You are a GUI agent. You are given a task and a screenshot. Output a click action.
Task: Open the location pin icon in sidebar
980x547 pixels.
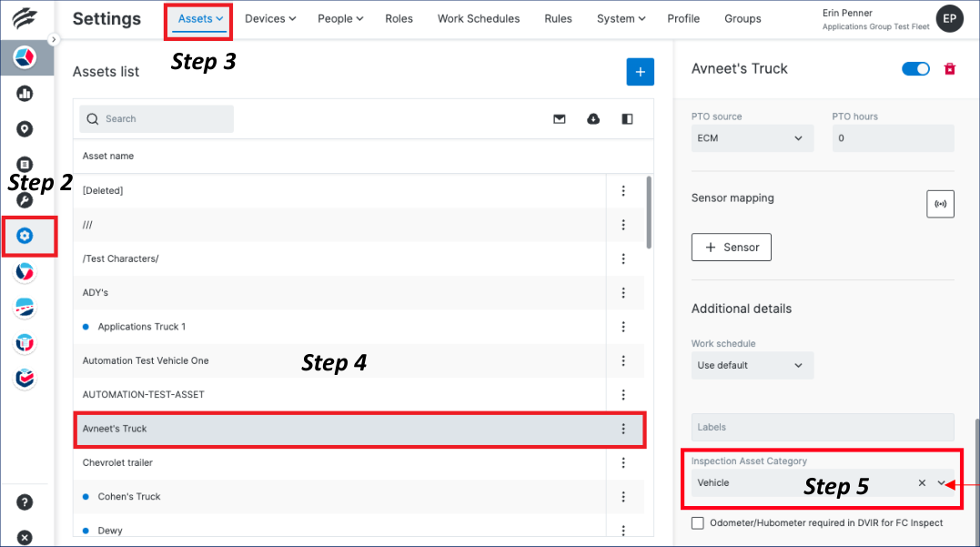point(25,128)
